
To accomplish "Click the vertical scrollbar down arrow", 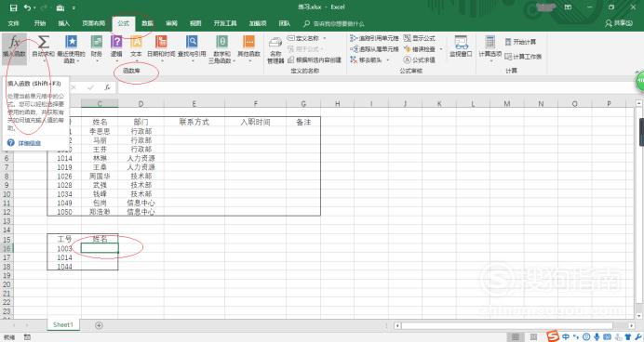I will [639, 316].
